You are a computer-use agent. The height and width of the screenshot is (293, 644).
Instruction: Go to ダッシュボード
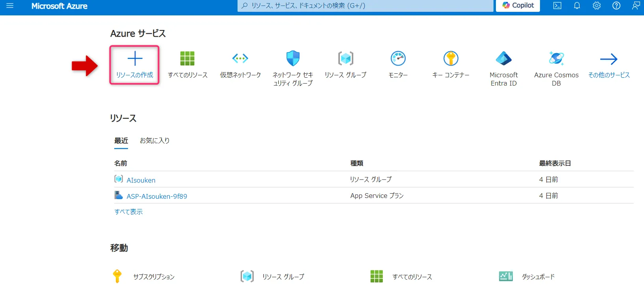(x=538, y=277)
